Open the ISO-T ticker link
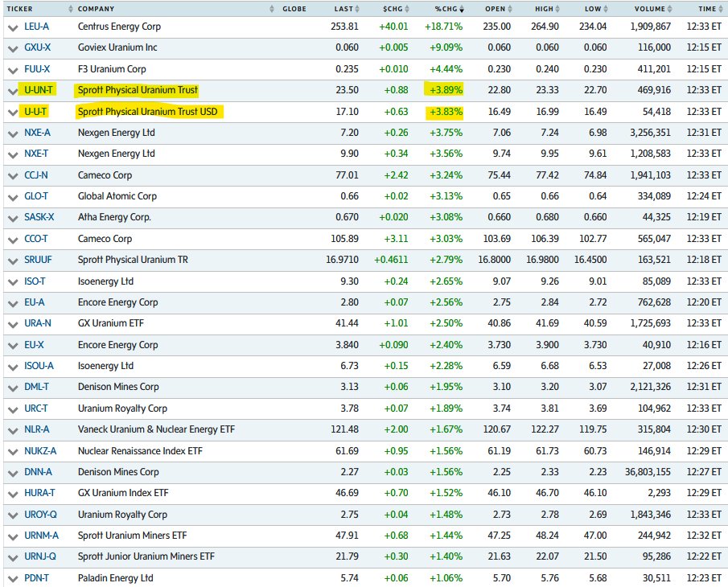Screen dimensions: 728x587 tap(35, 281)
